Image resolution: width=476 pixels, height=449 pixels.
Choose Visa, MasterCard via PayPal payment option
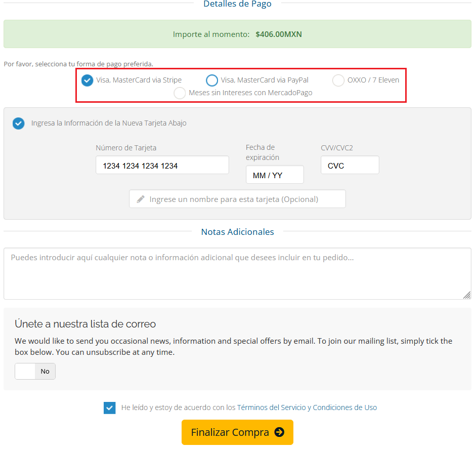212,80
